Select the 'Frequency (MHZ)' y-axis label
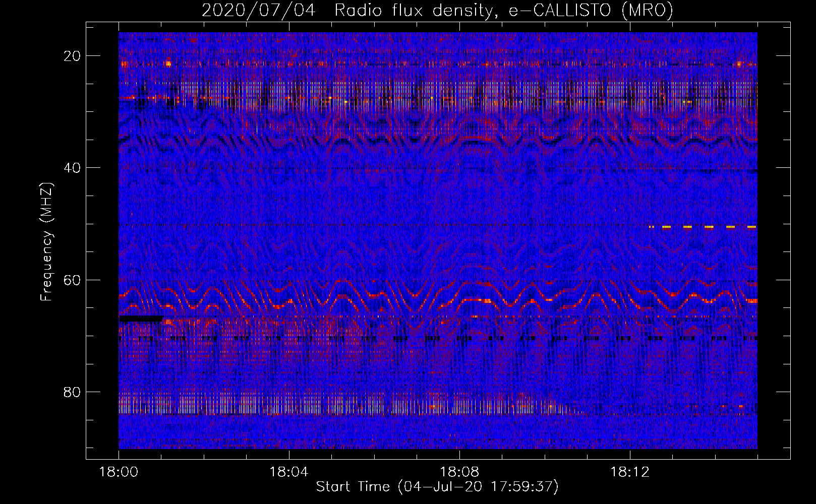Screen dimensions: 816x504 46,242
